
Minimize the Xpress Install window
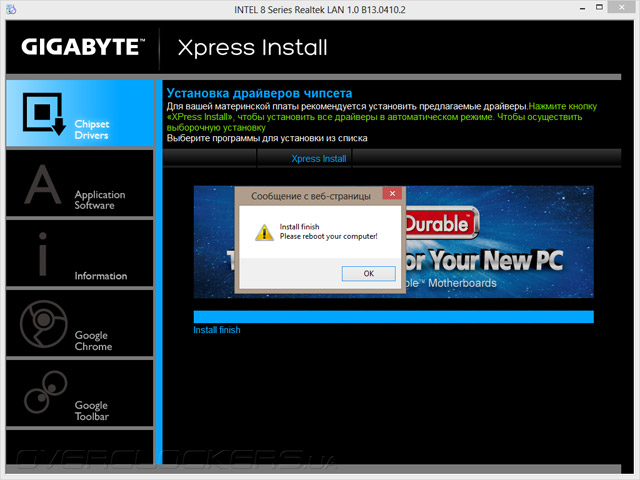click(x=582, y=8)
